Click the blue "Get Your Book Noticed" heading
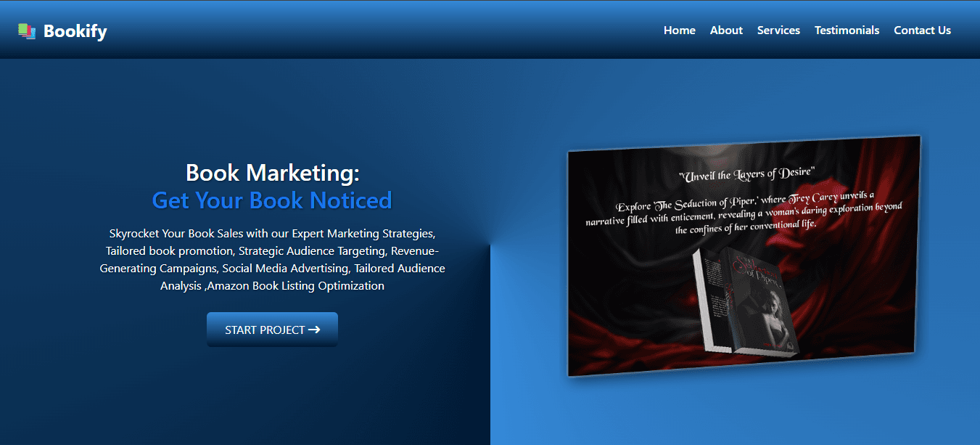This screenshot has width=980, height=445. (272, 200)
